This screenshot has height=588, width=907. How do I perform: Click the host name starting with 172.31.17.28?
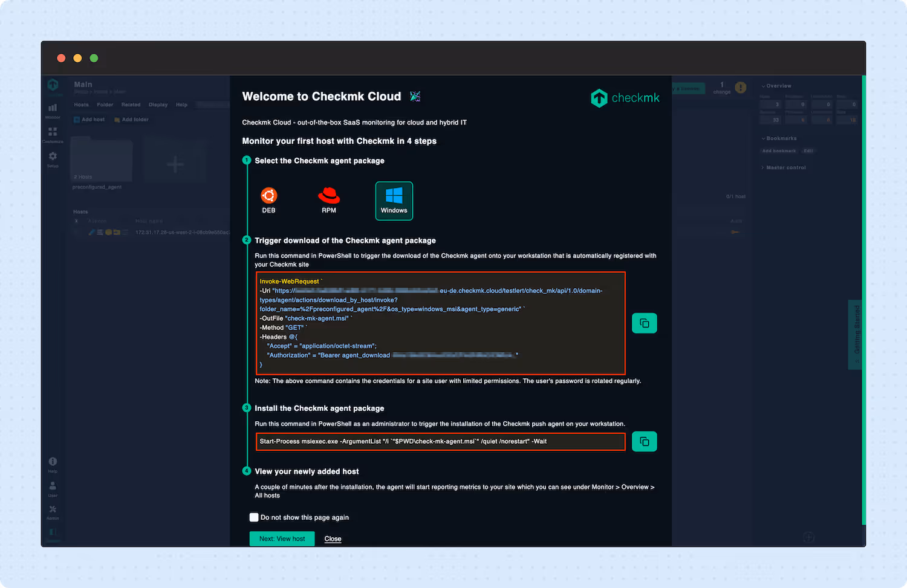182,232
